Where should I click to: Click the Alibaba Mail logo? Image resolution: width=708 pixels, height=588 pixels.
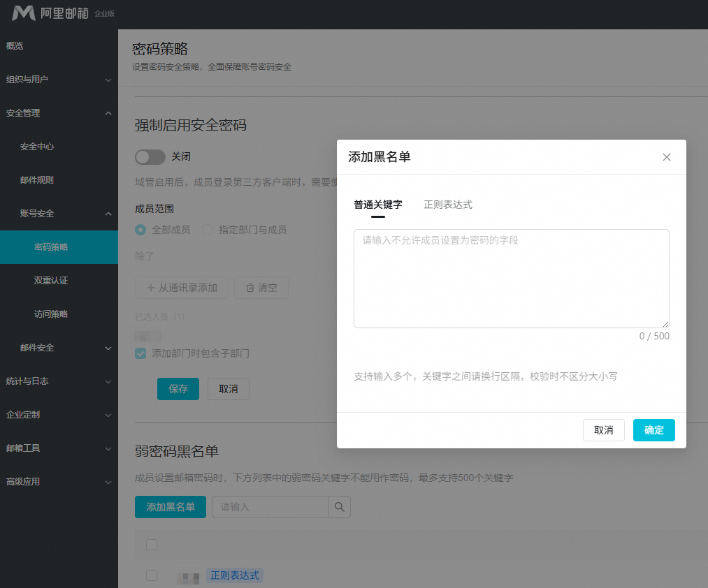[50, 13]
